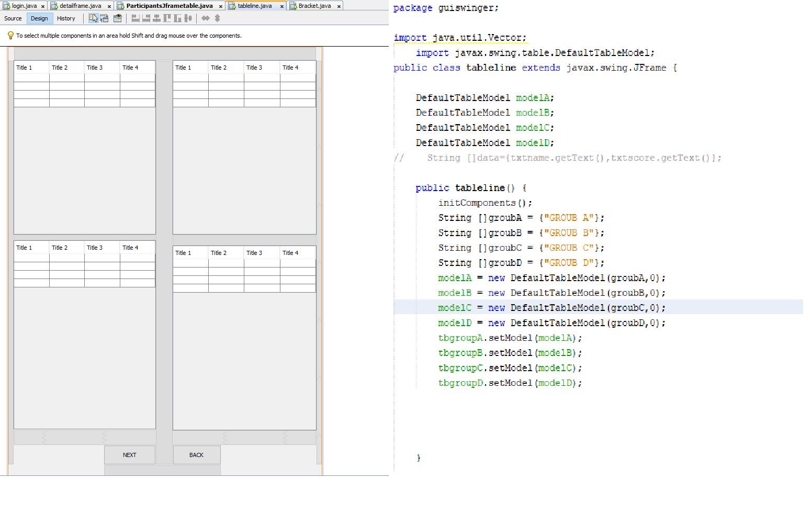The width and height of the screenshot is (812, 512).
Task: Click 'tbgroupA.setModel(modelA);' line
Action: point(510,338)
